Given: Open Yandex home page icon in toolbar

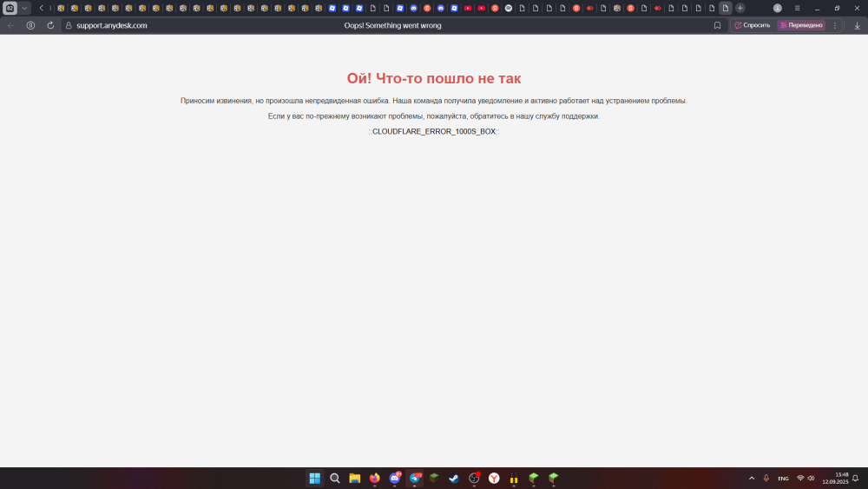Looking at the screenshot, I should point(31,25).
